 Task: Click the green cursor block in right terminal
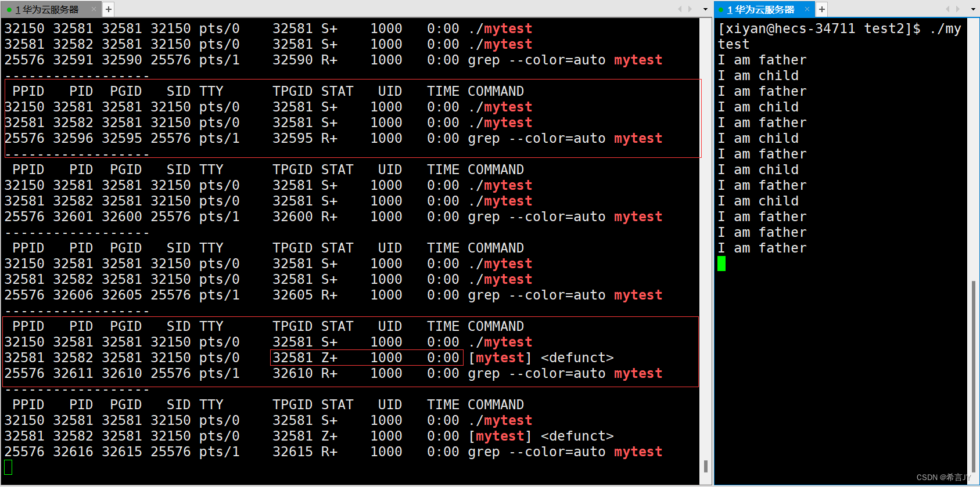point(721,264)
